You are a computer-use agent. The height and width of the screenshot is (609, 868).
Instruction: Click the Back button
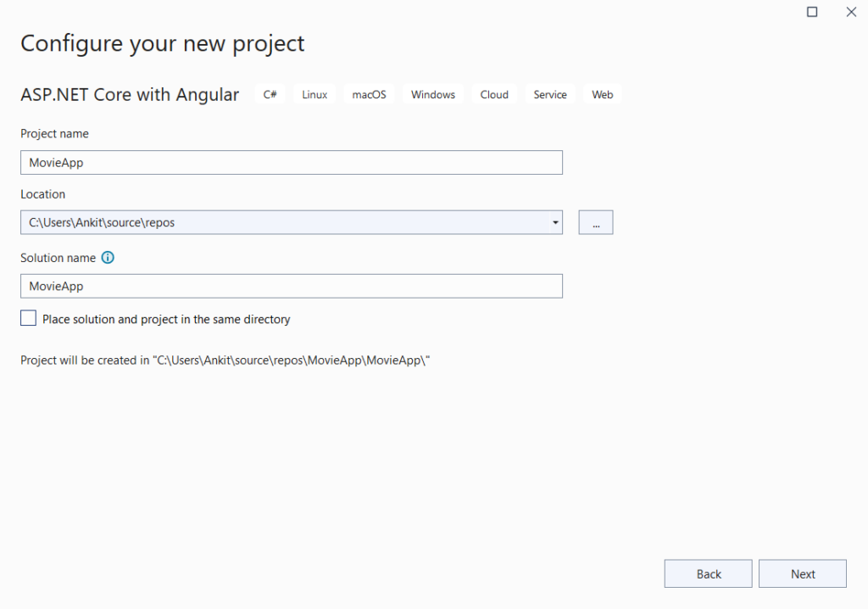[x=708, y=573]
